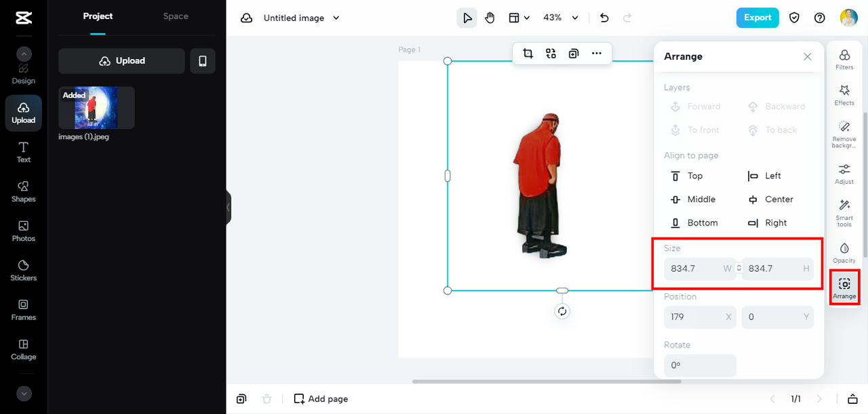
Task: Click the upload from phone icon
Action: [202, 61]
